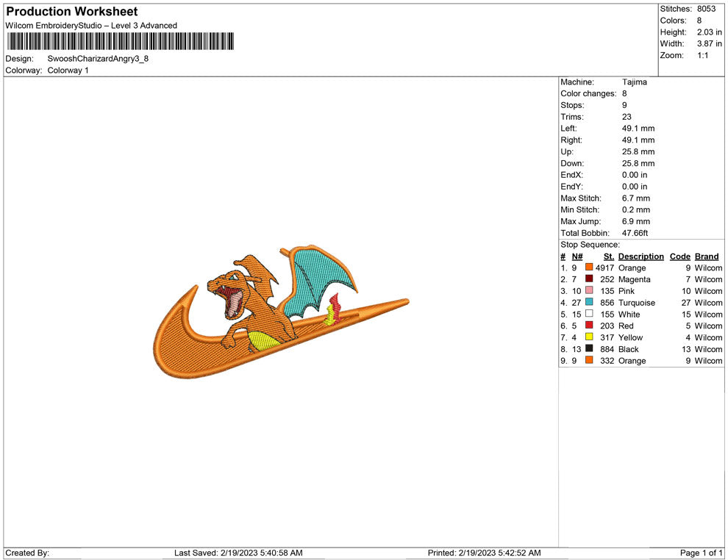This screenshot has width=728, height=560.
Task: Click the barcode under the worksheet title
Action: [x=120, y=41]
